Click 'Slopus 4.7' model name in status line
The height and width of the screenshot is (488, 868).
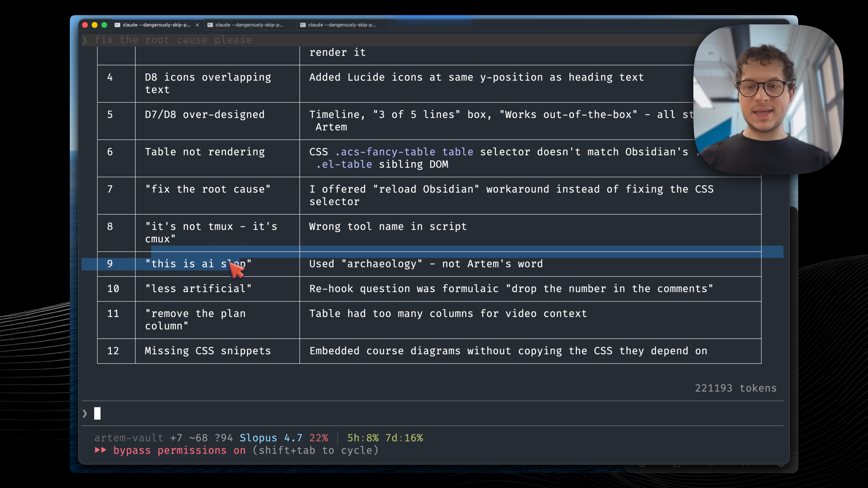point(271,438)
